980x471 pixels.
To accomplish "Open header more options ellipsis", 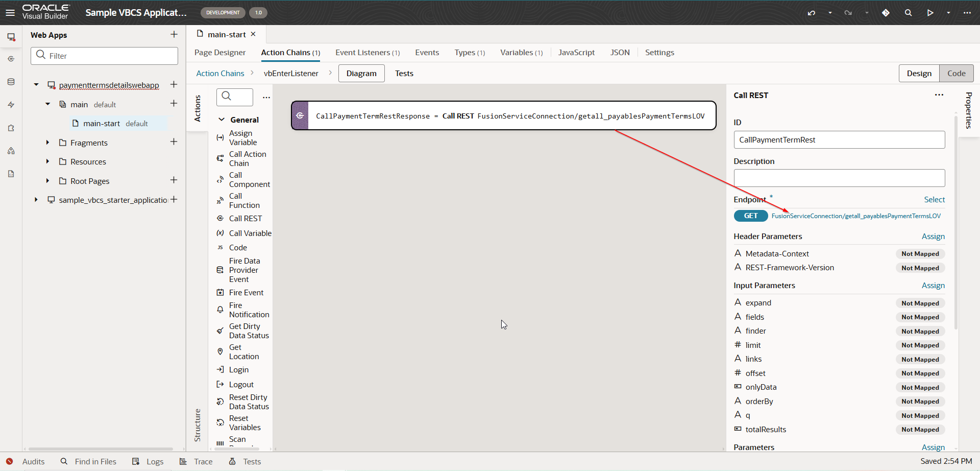I will 967,13.
